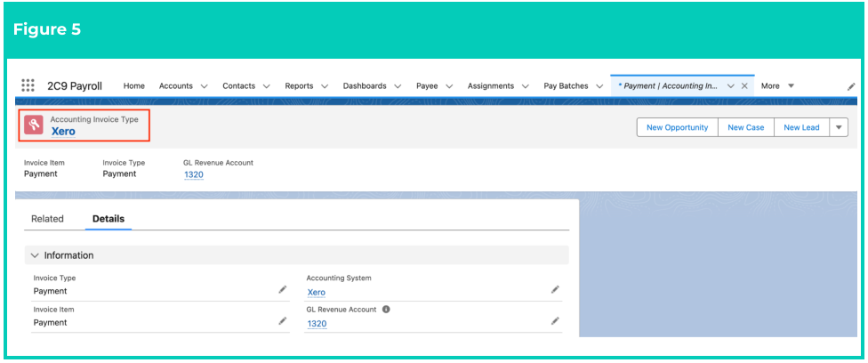Viewport: 868px width, 363px height.
Task: Click the New Opportunity button
Action: coord(678,127)
